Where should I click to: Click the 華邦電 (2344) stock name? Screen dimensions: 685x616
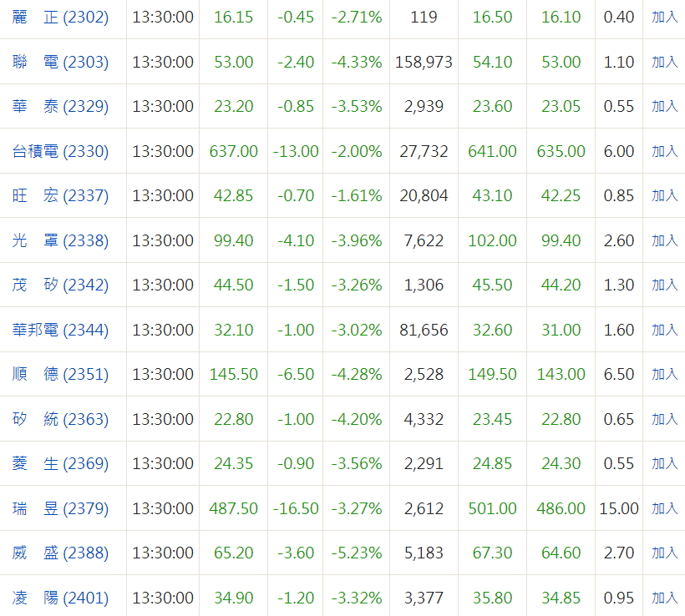coord(60,330)
